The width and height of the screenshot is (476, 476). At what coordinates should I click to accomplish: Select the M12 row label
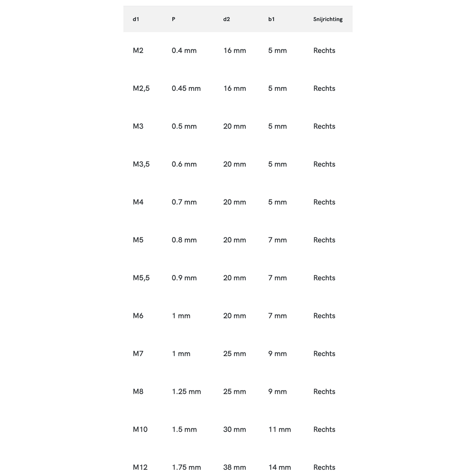coord(140,467)
